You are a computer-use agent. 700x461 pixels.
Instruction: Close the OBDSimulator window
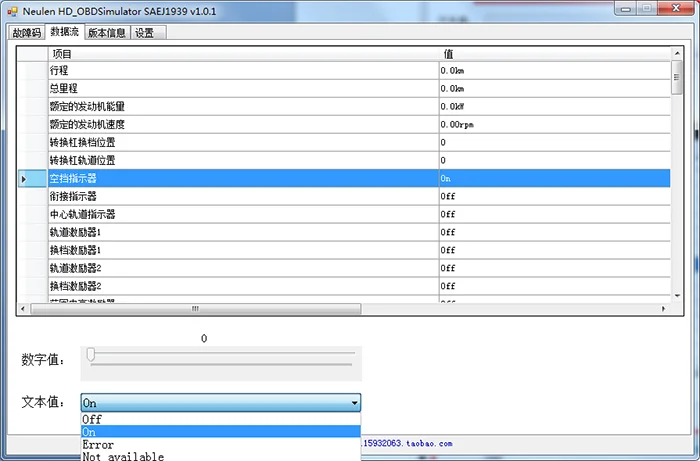tap(676, 9)
